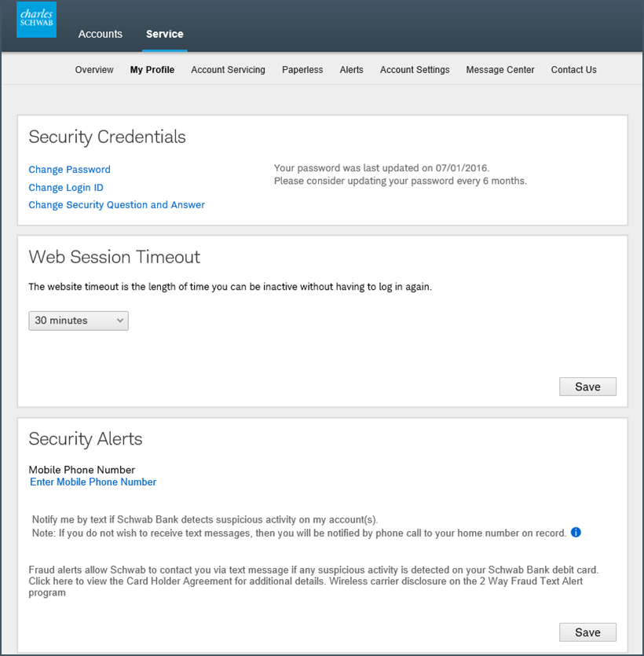Image resolution: width=644 pixels, height=656 pixels.
Task: Click the 'updating your password every 6 months' text
Action: click(437, 181)
